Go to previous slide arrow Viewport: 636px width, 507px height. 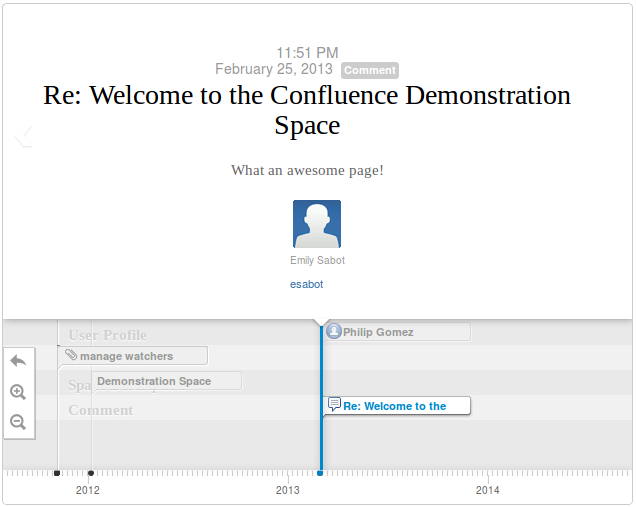[24, 135]
